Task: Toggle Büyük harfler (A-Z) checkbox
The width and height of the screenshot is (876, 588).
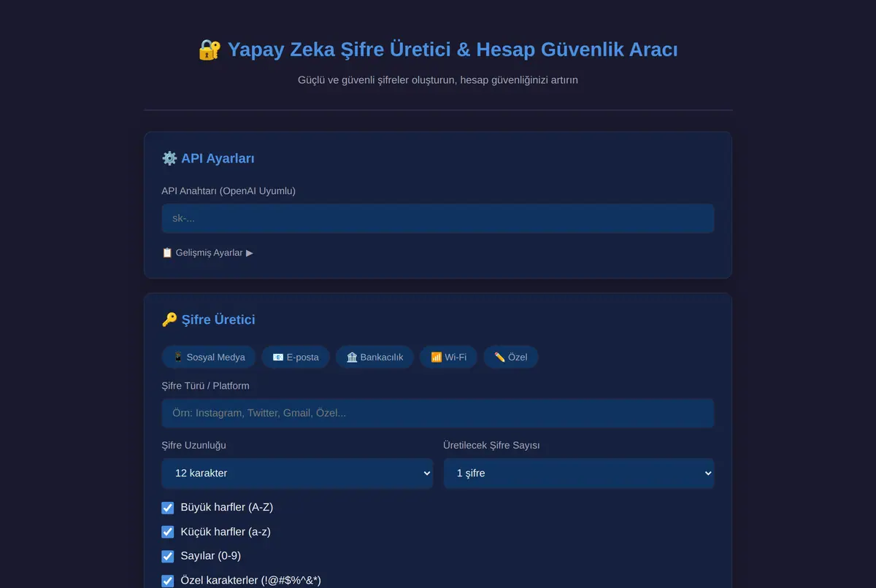Action: point(168,508)
